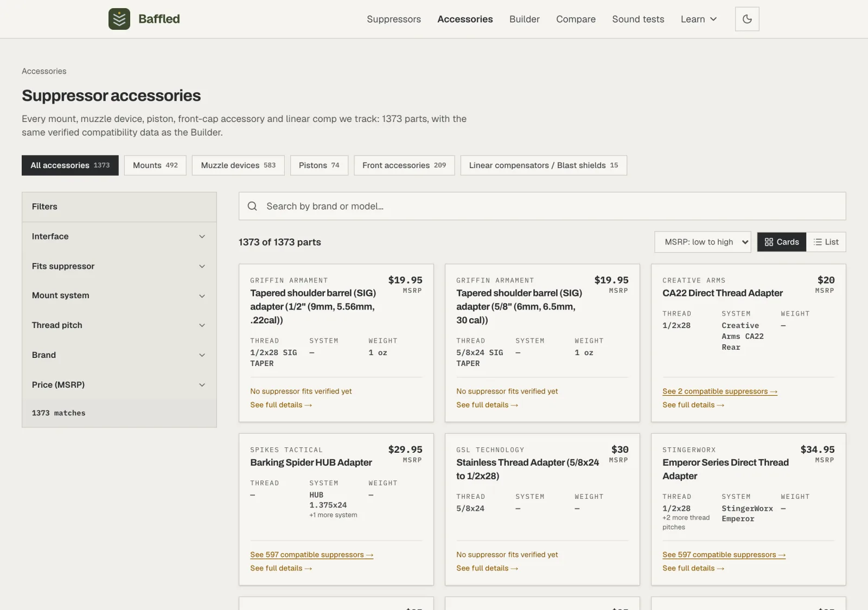Open the Stainless Thread Adapter title
Image resolution: width=868 pixels, height=610 pixels.
(x=528, y=469)
